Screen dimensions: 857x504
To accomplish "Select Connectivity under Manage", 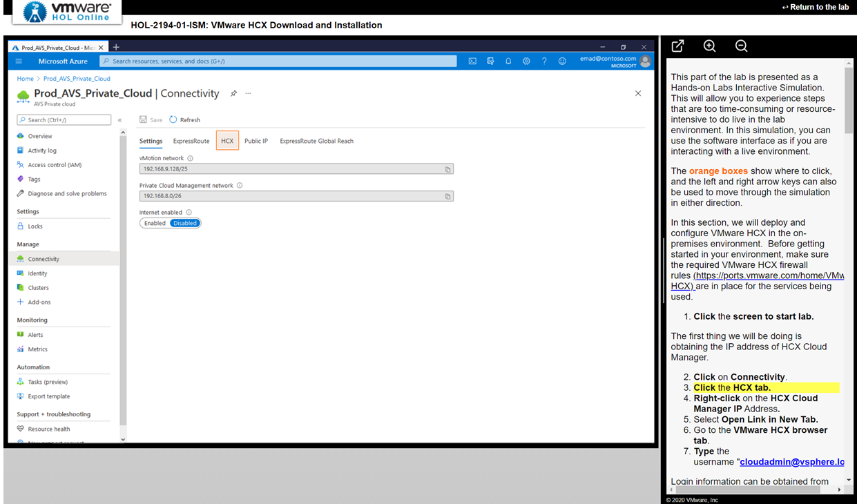I will 44,259.
